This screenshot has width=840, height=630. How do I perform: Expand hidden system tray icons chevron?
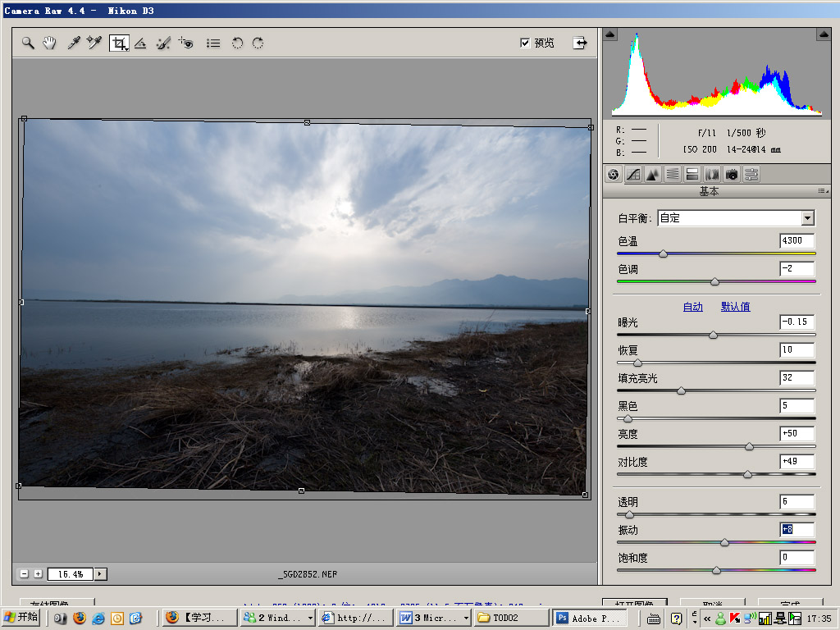(707, 619)
